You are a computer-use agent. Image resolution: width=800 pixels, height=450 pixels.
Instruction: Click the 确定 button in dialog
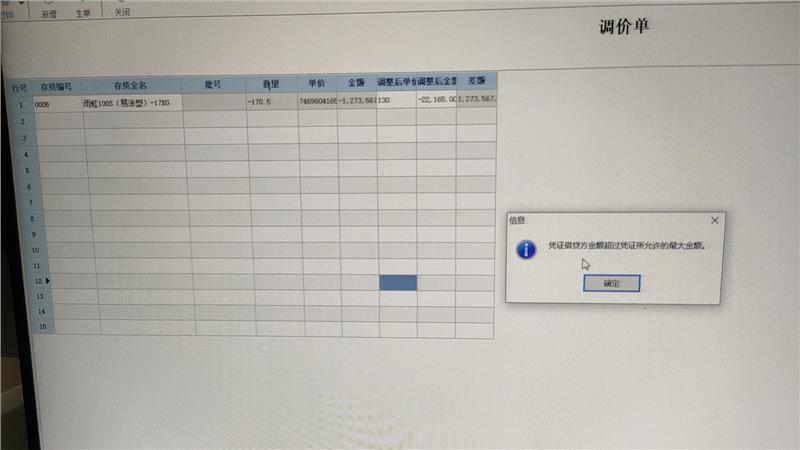[610, 283]
